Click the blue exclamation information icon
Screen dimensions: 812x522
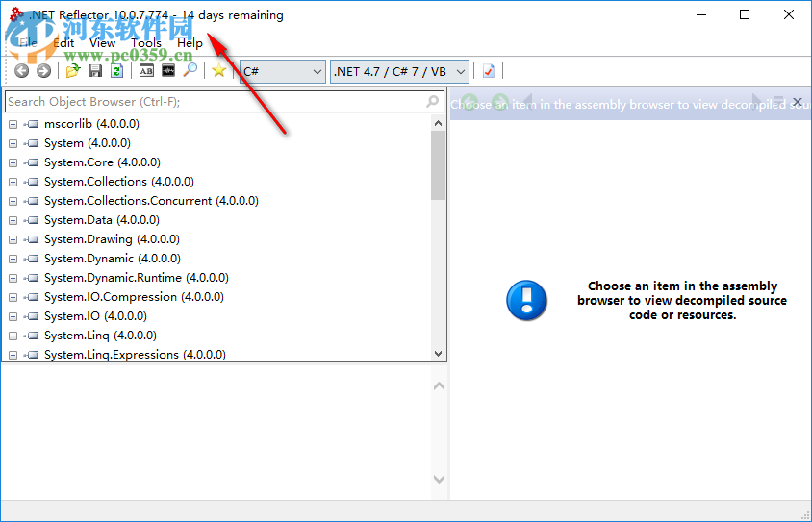pyautogui.click(x=526, y=301)
